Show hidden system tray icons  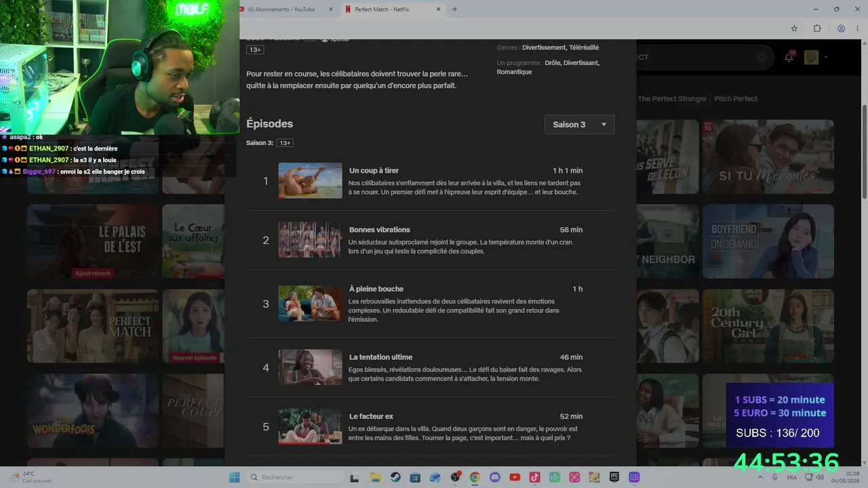point(761,477)
